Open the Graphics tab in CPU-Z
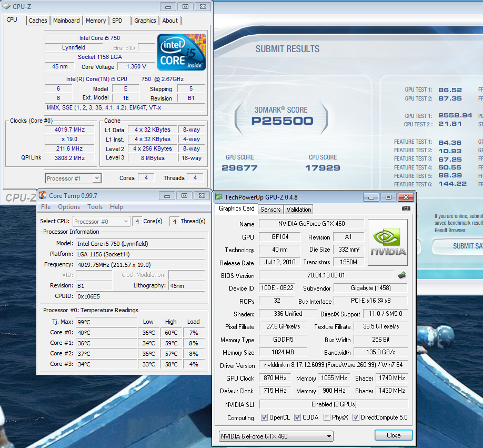483x448 pixels. point(145,21)
